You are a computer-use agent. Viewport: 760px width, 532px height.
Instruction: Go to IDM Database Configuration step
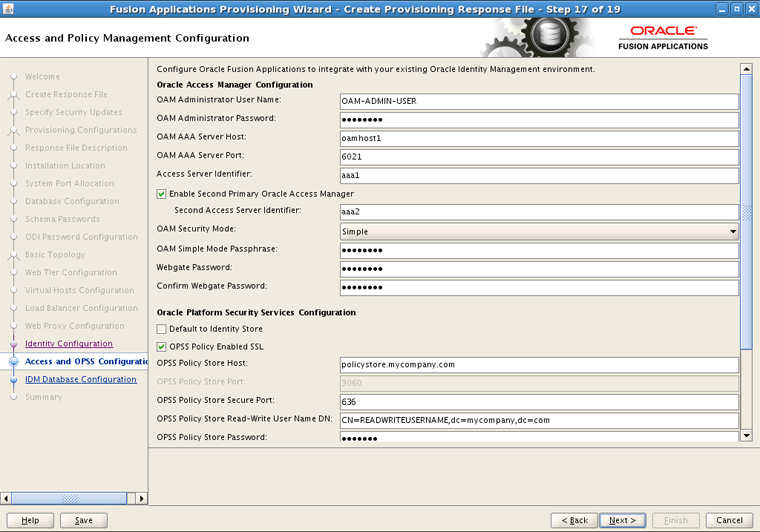tap(81, 379)
